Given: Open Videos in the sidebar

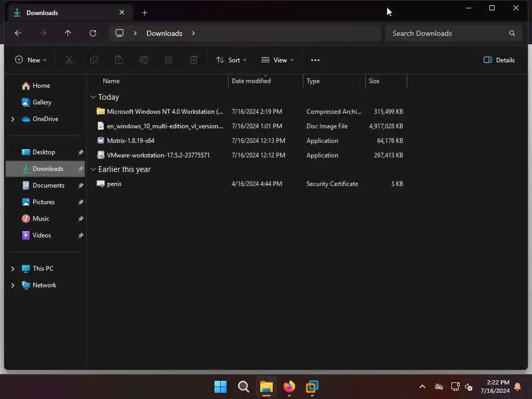Looking at the screenshot, I should pos(42,235).
